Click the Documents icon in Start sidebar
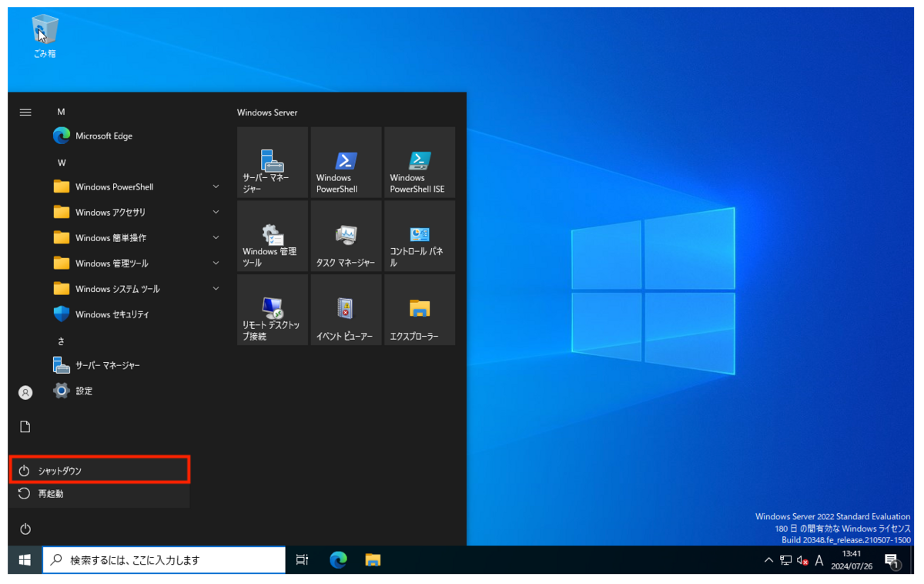Image resolution: width=924 pixels, height=584 pixels. click(x=25, y=427)
